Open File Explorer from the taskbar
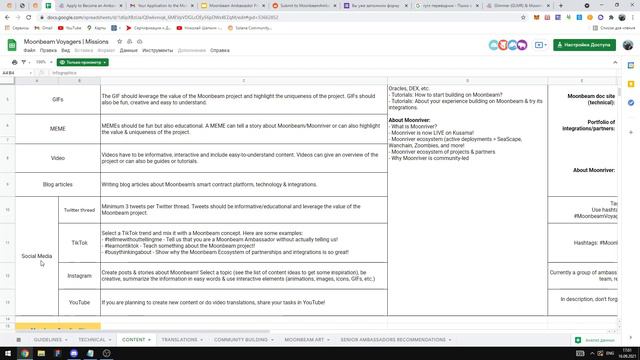 (x=41, y=353)
